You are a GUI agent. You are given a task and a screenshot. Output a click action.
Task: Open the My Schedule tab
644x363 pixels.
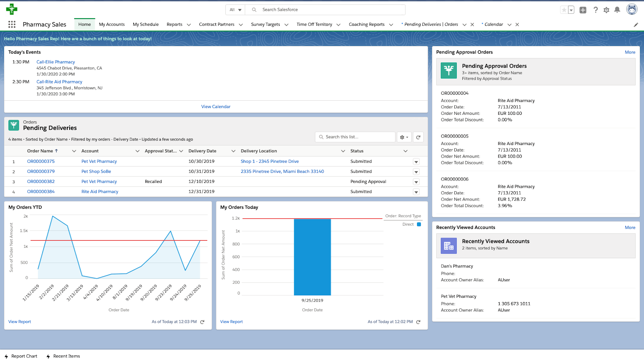146,25
